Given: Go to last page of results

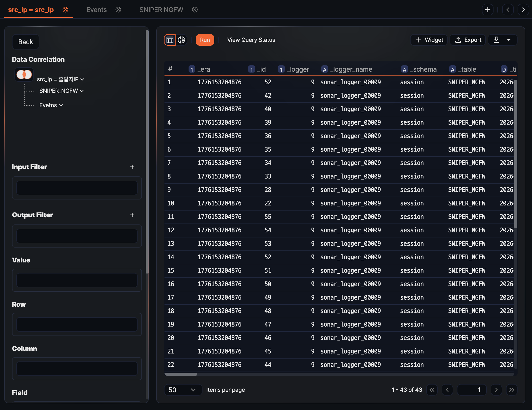Looking at the screenshot, I should [x=512, y=390].
